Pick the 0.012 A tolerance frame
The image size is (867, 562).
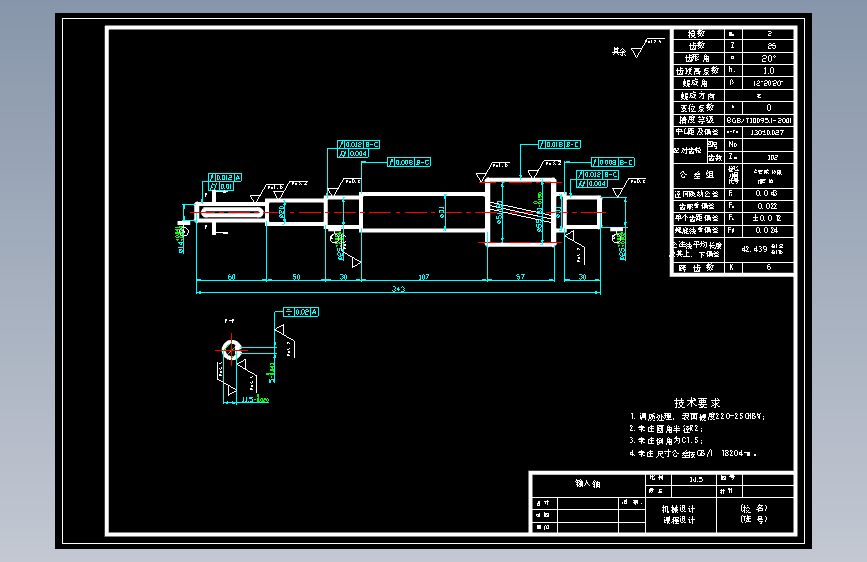coord(225,178)
